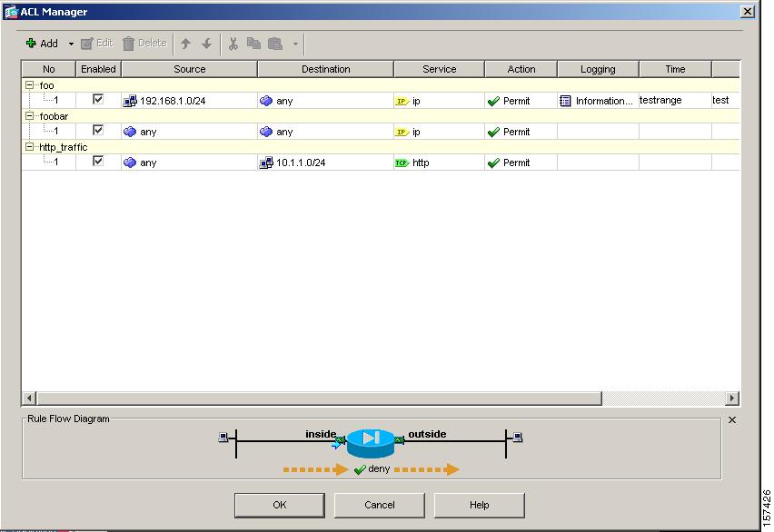
Task: Click IP service icon in foobar rule
Action: (402, 133)
